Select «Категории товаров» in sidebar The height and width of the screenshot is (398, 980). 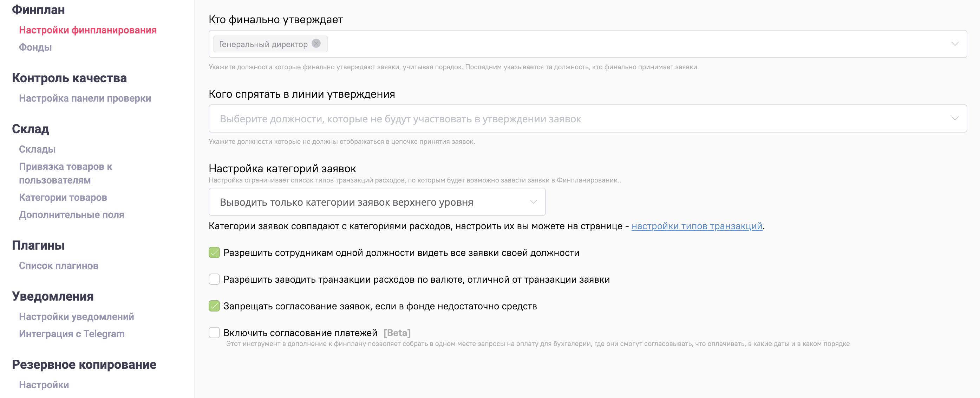pyautogui.click(x=63, y=197)
